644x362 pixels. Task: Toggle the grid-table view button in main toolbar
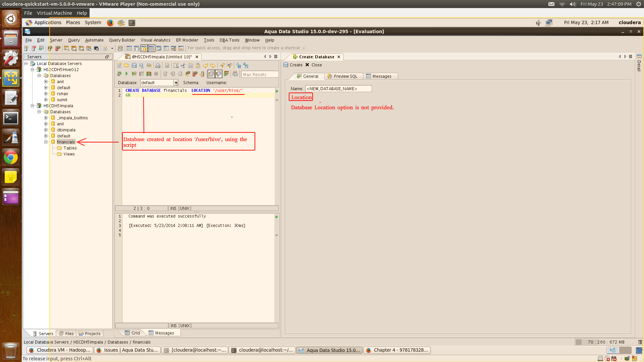coord(152,48)
